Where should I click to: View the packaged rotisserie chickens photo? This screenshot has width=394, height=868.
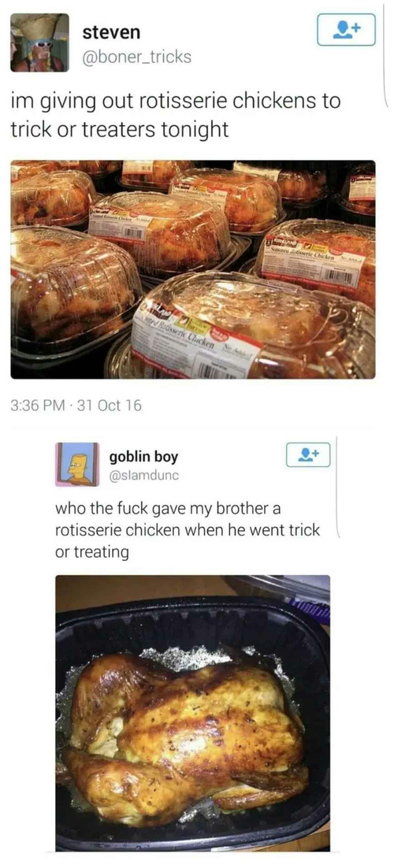coord(193,269)
